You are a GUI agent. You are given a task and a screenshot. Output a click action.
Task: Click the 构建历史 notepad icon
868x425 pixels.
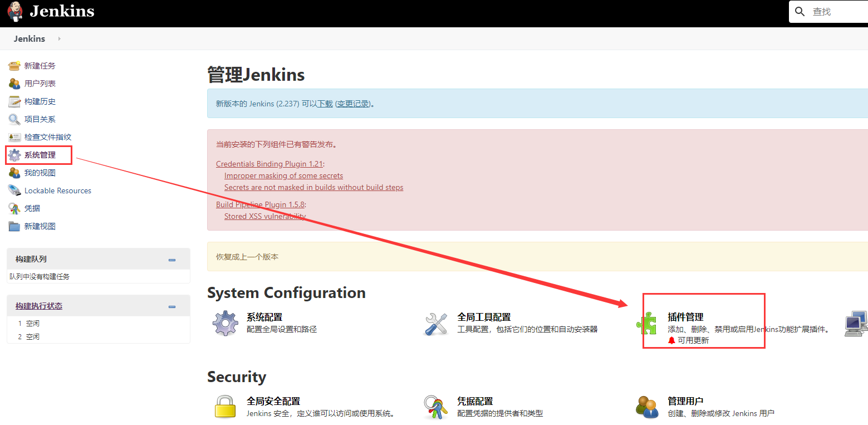[14, 101]
